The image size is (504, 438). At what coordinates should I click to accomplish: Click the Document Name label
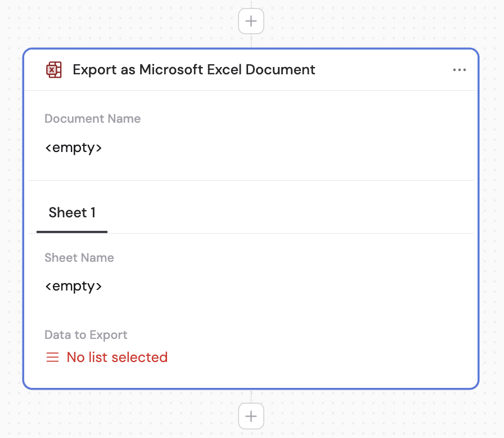pos(92,119)
